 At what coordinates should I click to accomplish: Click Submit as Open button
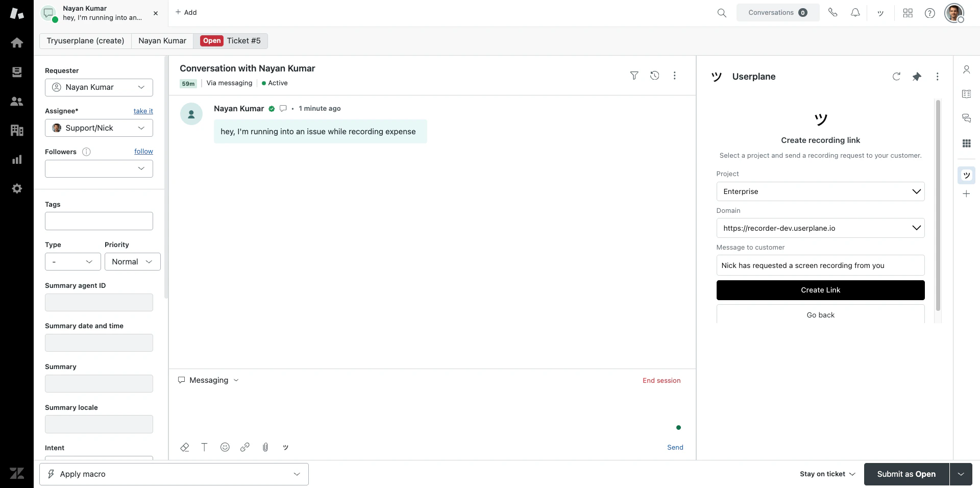906,474
